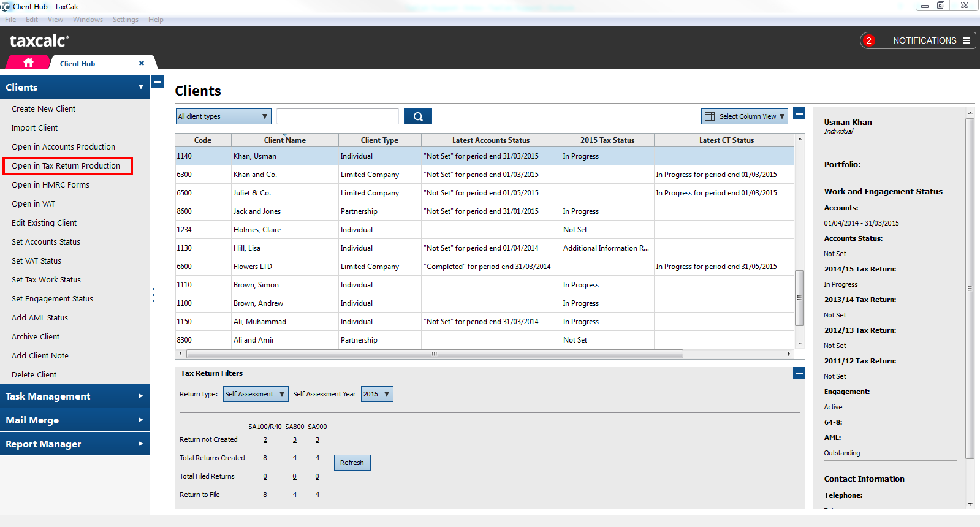Viewport: 980px width, 527px height.
Task: Open the Notifications hamburger menu
Action: [x=967, y=40]
